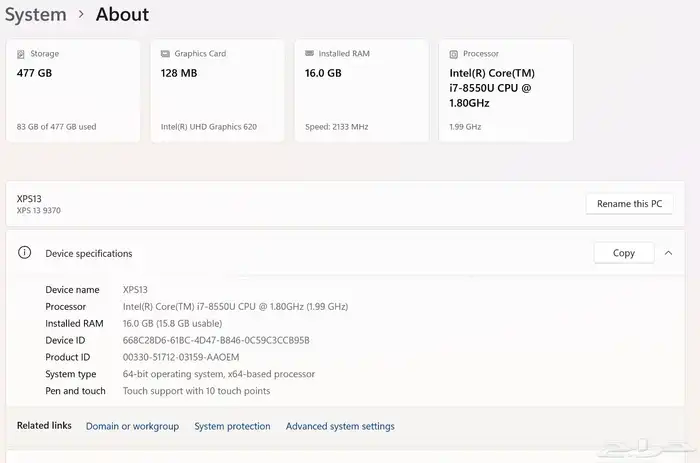
Task: Select the Device ID value text
Action: pos(216,340)
